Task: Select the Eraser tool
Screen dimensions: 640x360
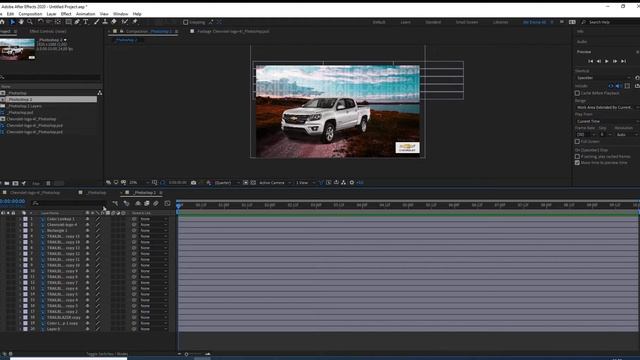Action: 114,22
